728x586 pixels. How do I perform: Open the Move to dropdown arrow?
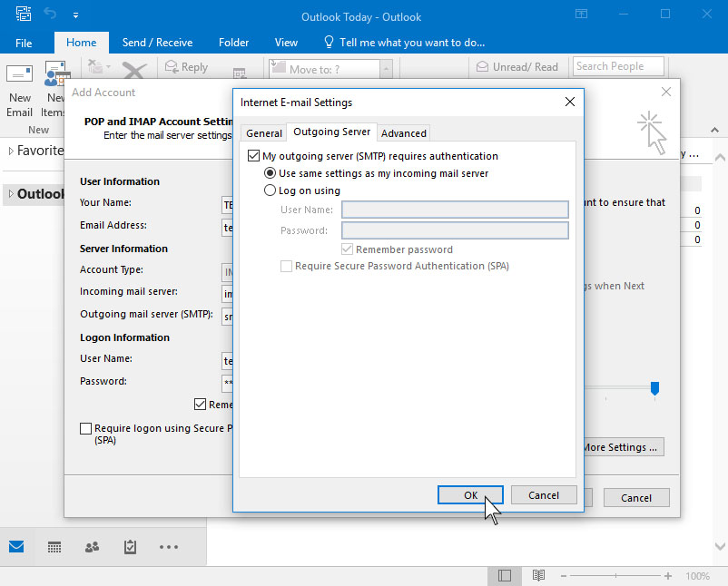[386, 70]
